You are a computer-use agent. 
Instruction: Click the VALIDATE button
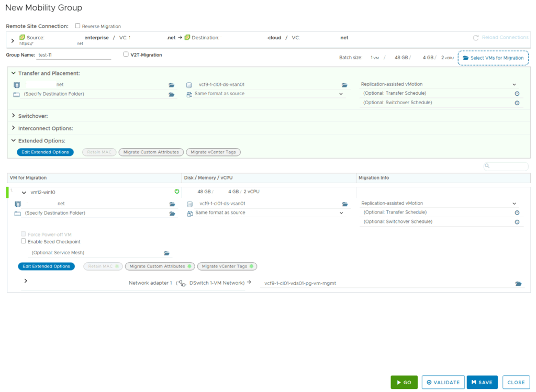(443, 383)
